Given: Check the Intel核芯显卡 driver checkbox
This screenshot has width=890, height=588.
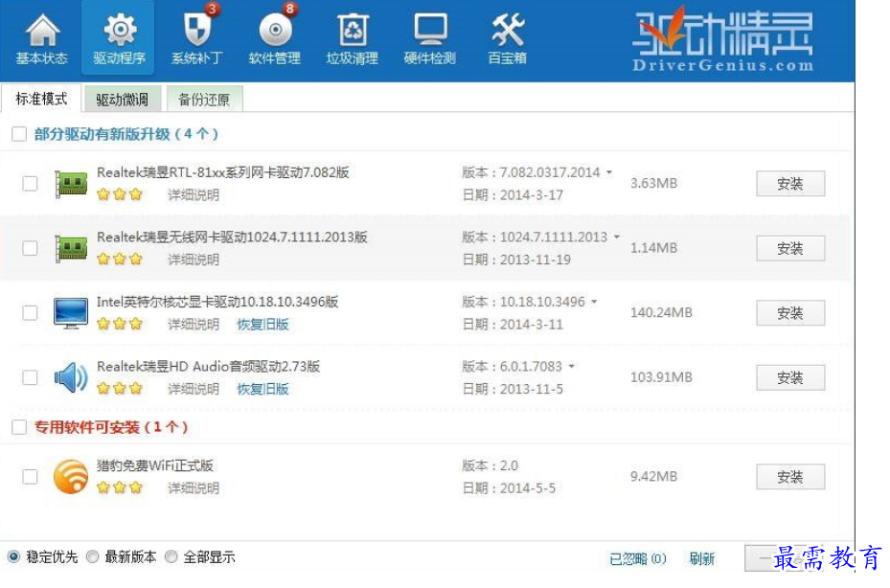Looking at the screenshot, I should coord(30,313).
